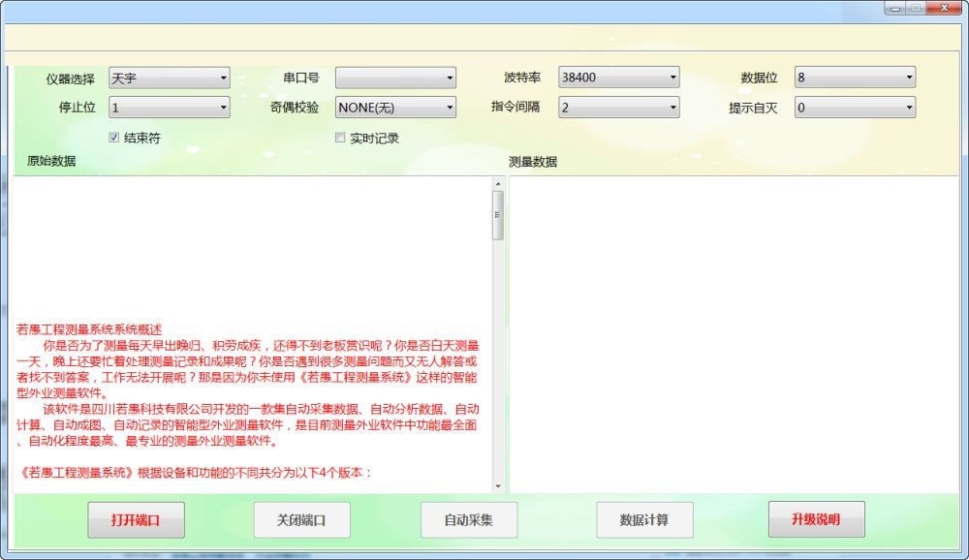The height and width of the screenshot is (560, 969).
Task: Open the 停止位 dropdown showing 1
Action: click(x=169, y=108)
